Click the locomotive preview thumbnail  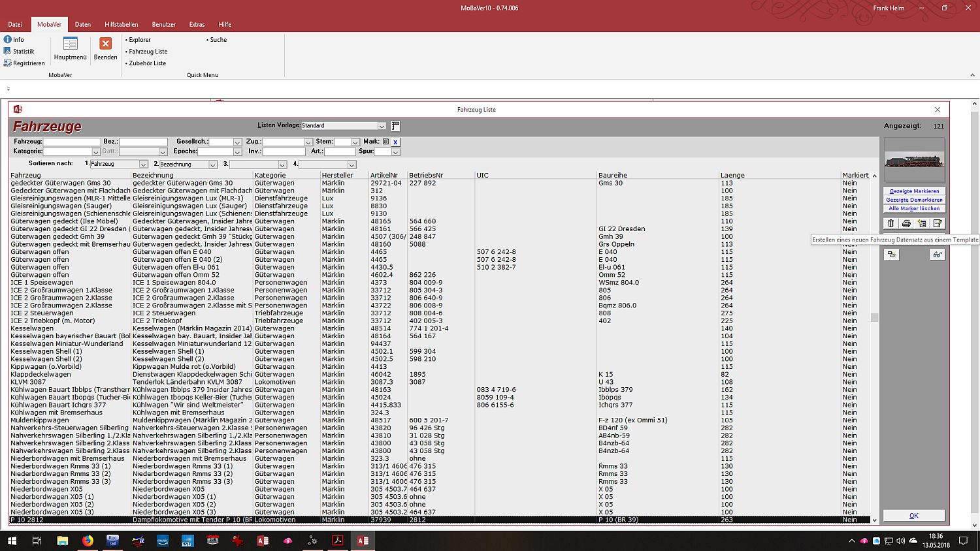click(914, 160)
